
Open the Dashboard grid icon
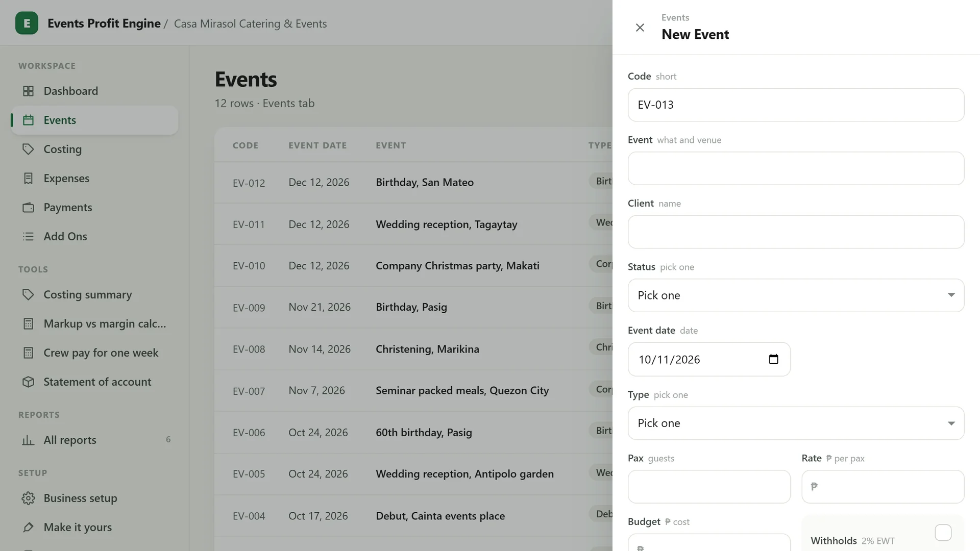[29, 91]
